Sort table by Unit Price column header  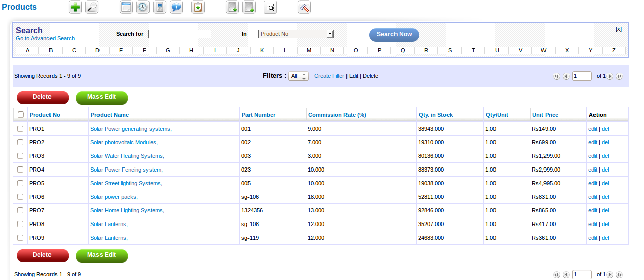pyautogui.click(x=545, y=115)
